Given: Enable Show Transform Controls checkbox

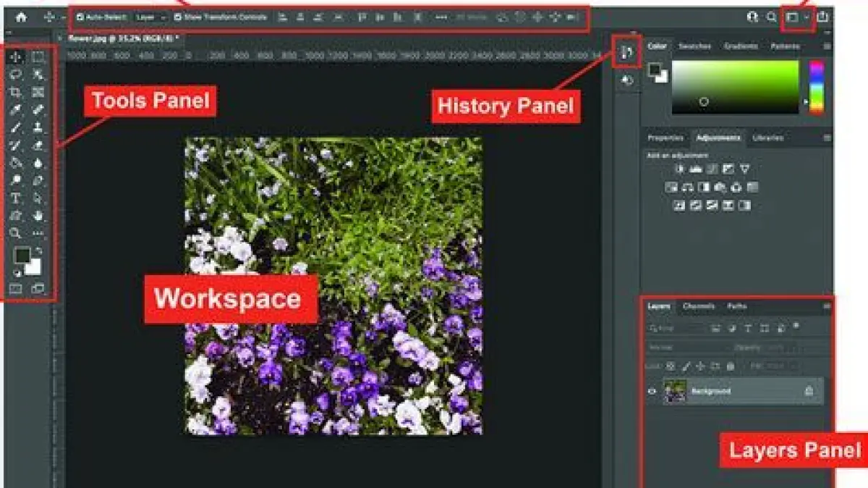Looking at the screenshot, I should pos(178,17).
